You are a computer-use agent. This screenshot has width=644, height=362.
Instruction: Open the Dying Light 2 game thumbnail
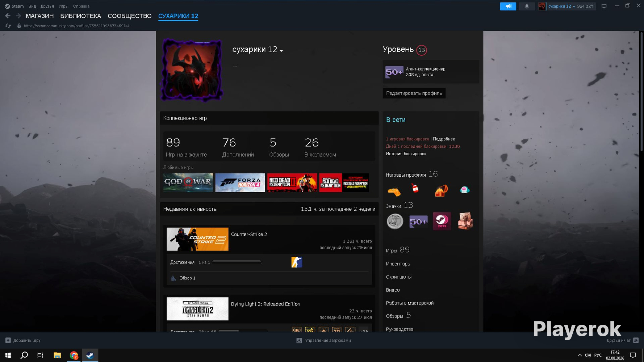197,309
